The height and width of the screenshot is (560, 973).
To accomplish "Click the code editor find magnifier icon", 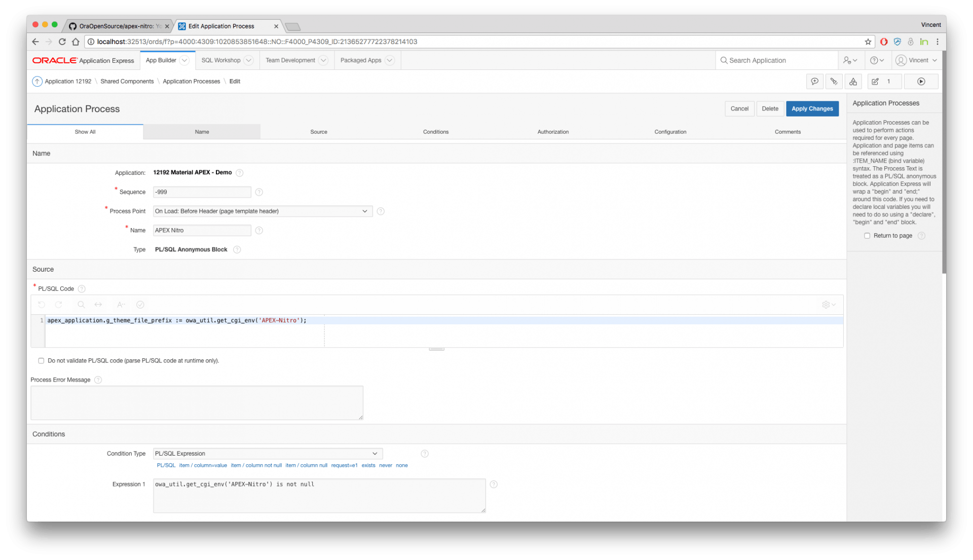I will 81,305.
